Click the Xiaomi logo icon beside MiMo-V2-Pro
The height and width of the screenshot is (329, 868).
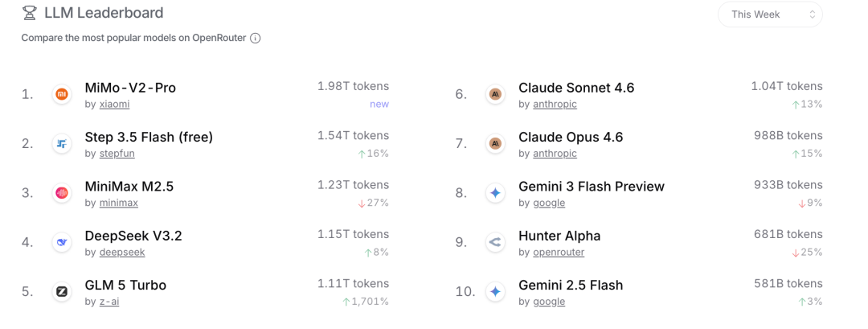(61, 95)
